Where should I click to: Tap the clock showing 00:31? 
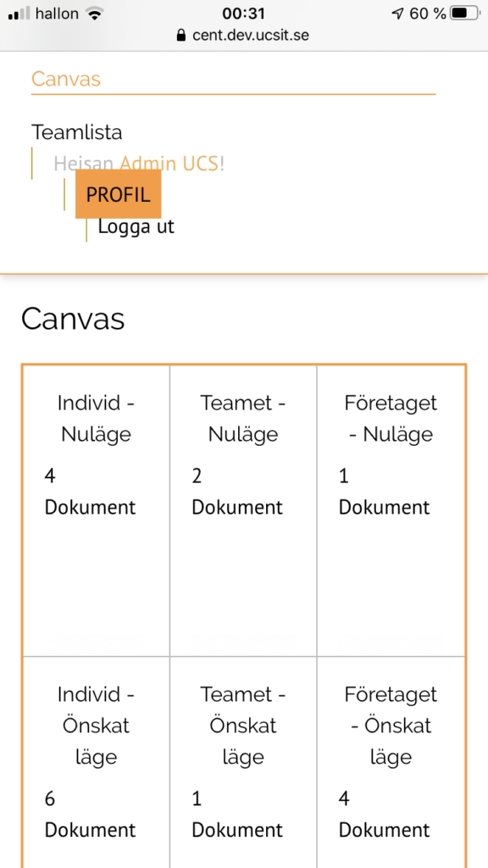[x=243, y=14]
